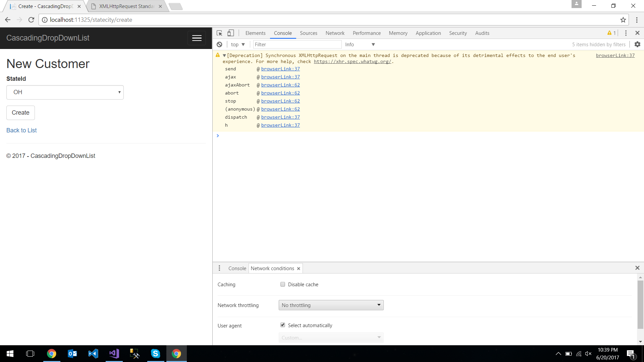
Task: Clear the console with the ban icon
Action: (x=219, y=44)
